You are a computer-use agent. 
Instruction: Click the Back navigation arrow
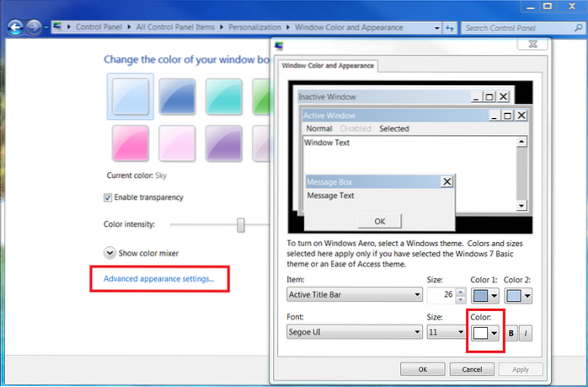pyautogui.click(x=15, y=28)
